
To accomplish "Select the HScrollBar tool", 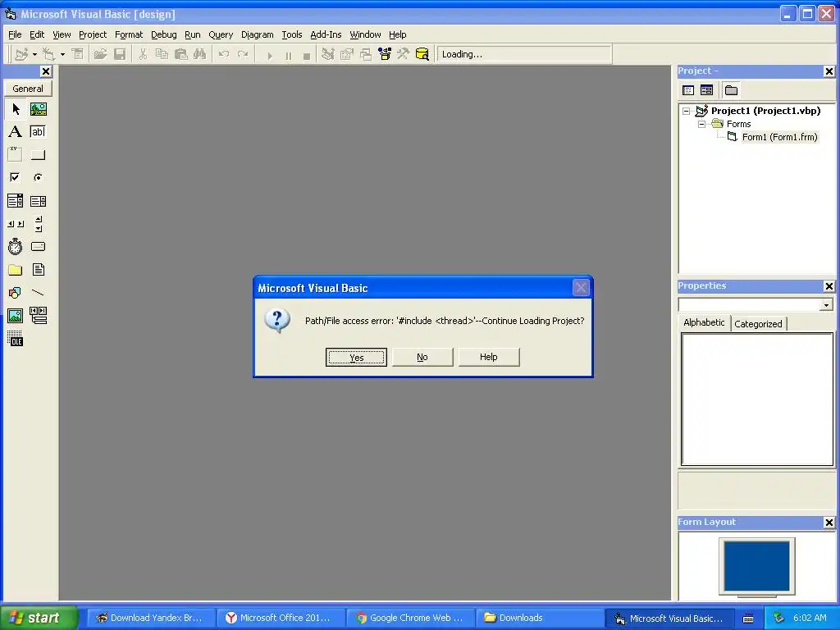I will [16, 224].
